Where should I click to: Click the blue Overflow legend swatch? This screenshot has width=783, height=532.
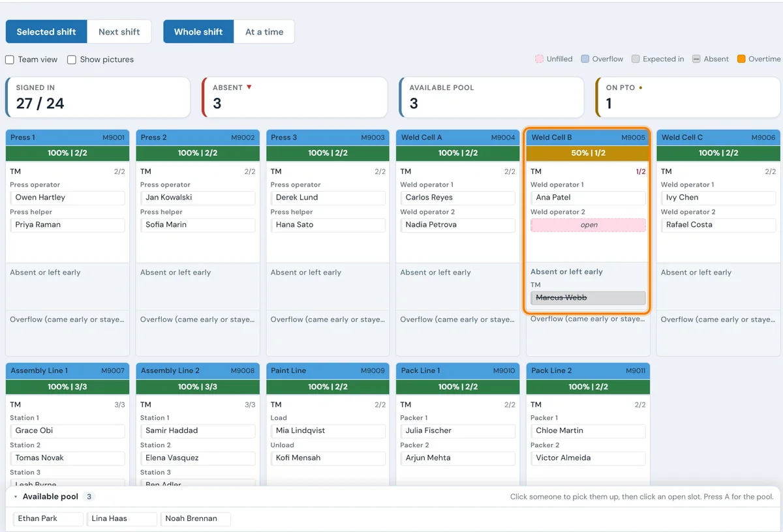pos(585,59)
